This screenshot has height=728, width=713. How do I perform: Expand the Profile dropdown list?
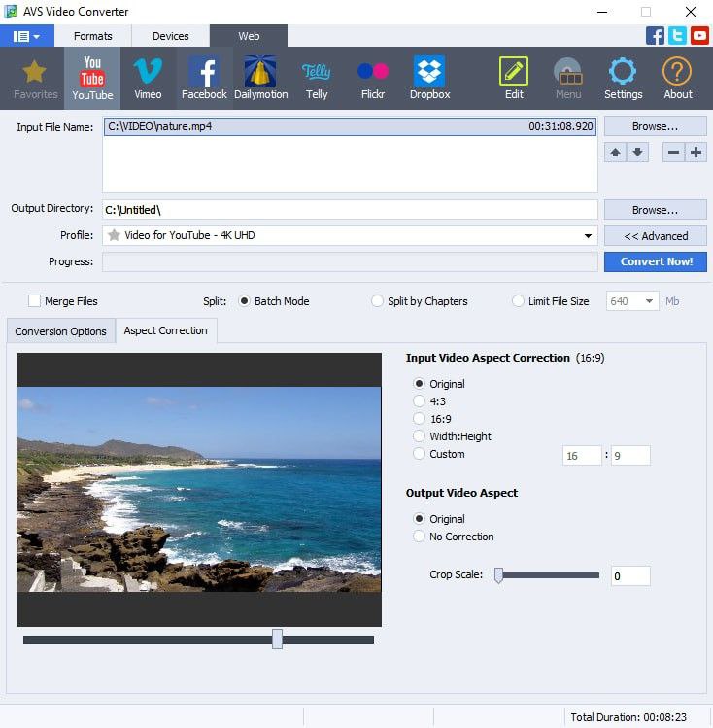pos(588,236)
